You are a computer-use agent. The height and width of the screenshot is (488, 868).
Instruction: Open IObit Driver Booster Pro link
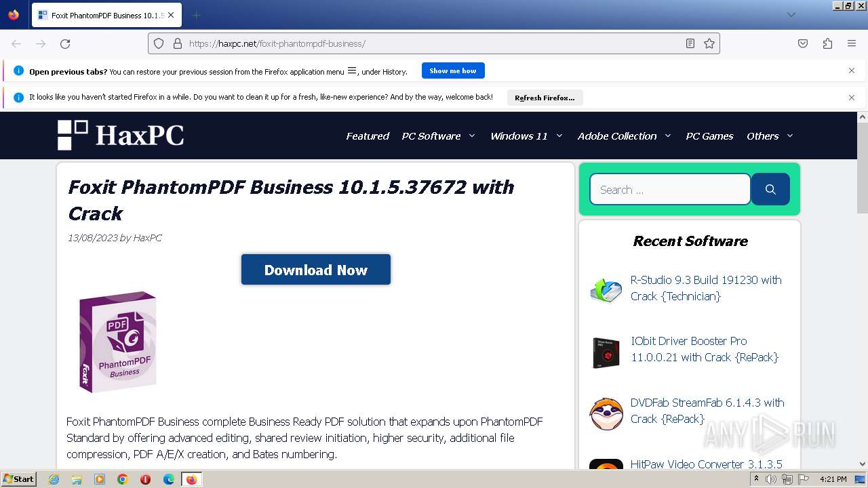705,349
